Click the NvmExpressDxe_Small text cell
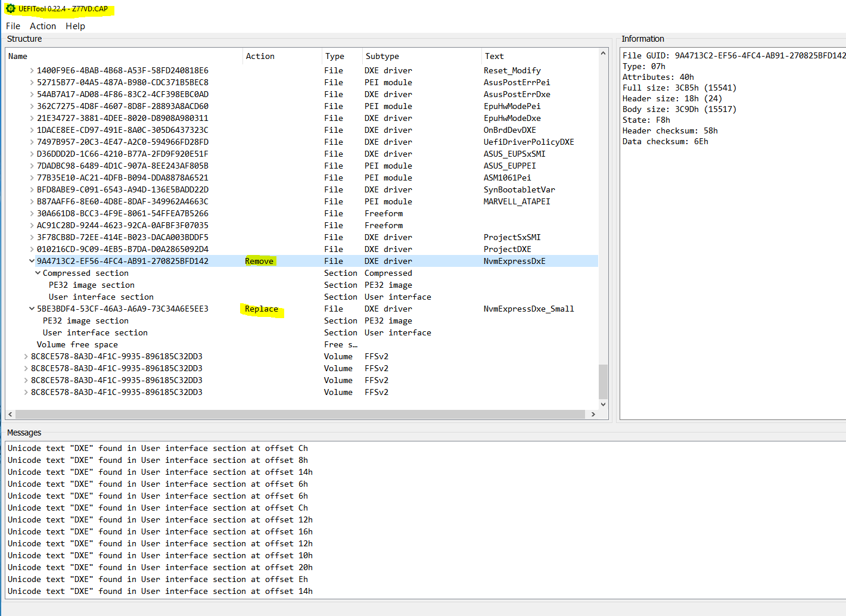Viewport: 846px width, 616px height. [529, 309]
